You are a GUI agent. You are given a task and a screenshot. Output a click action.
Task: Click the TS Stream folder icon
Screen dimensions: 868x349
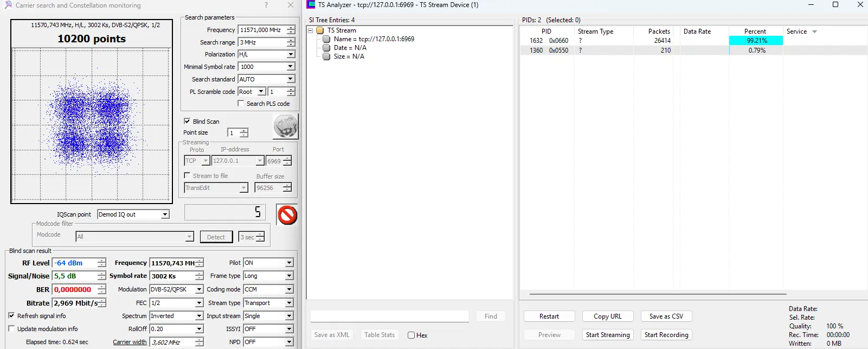pyautogui.click(x=320, y=30)
